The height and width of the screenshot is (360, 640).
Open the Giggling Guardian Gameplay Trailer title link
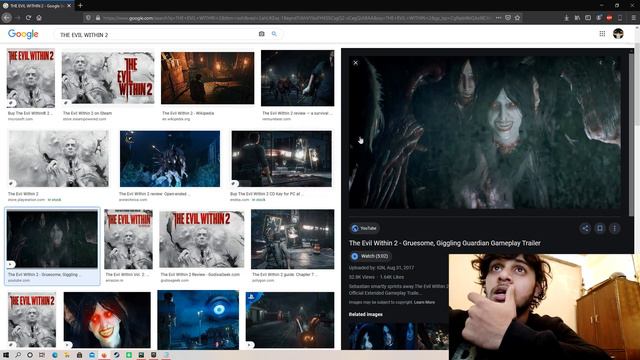pos(444,243)
